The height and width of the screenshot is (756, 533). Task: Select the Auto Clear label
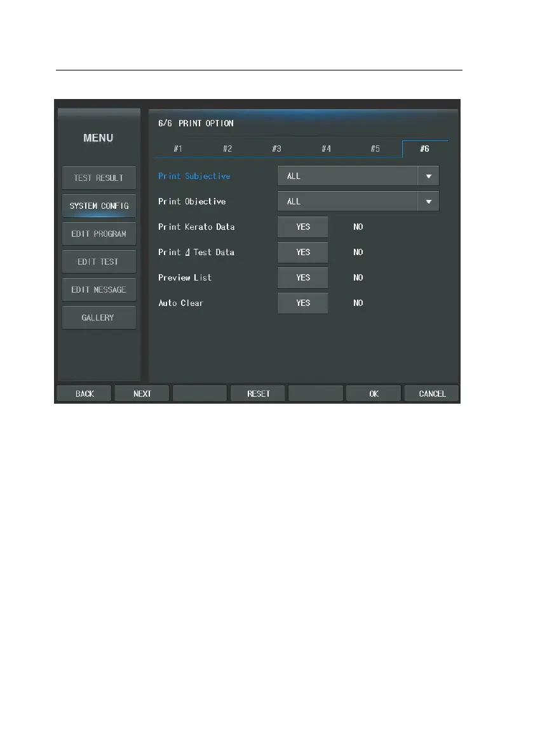[181, 303]
